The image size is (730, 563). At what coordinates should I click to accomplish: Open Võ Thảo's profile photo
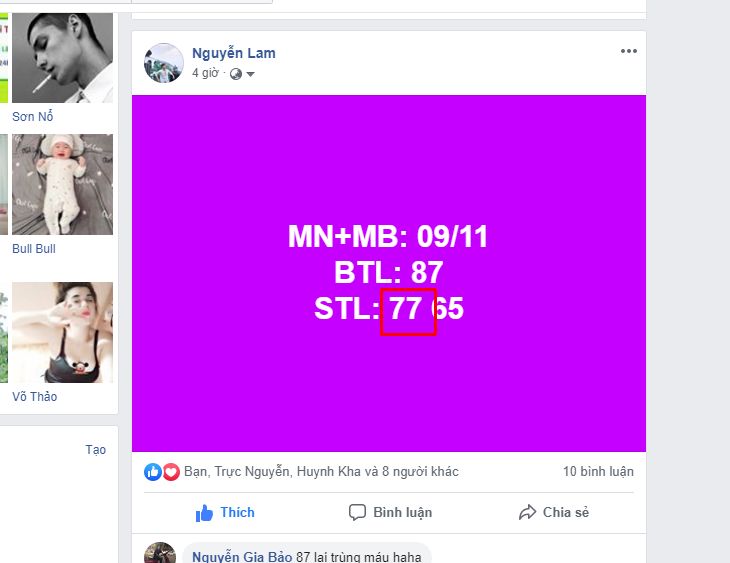pyautogui.click(x=62, y=332)
